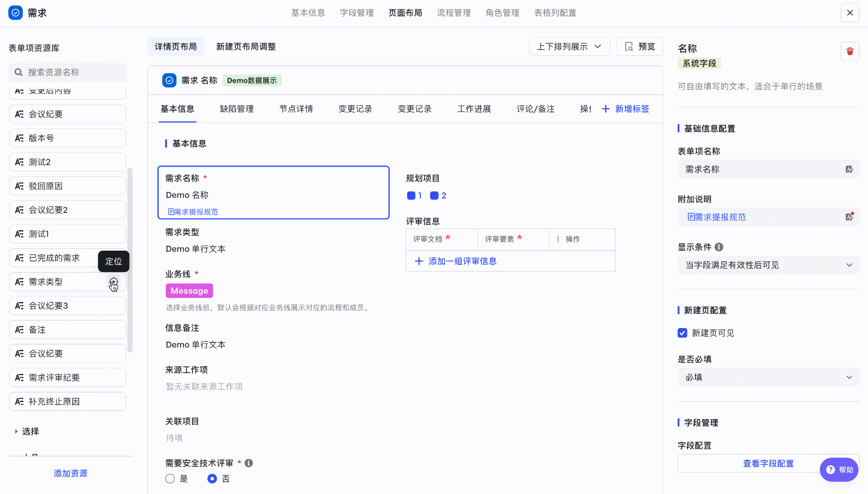Click the red trash delete icon
868x494 pixels.
850,51
